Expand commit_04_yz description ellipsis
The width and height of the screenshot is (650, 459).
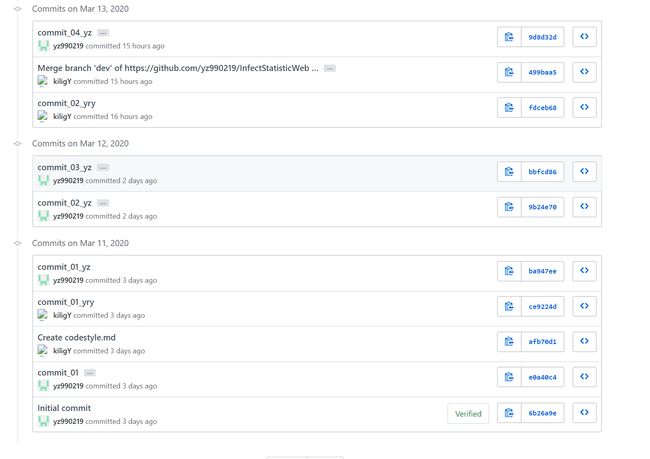click(103, 33)
